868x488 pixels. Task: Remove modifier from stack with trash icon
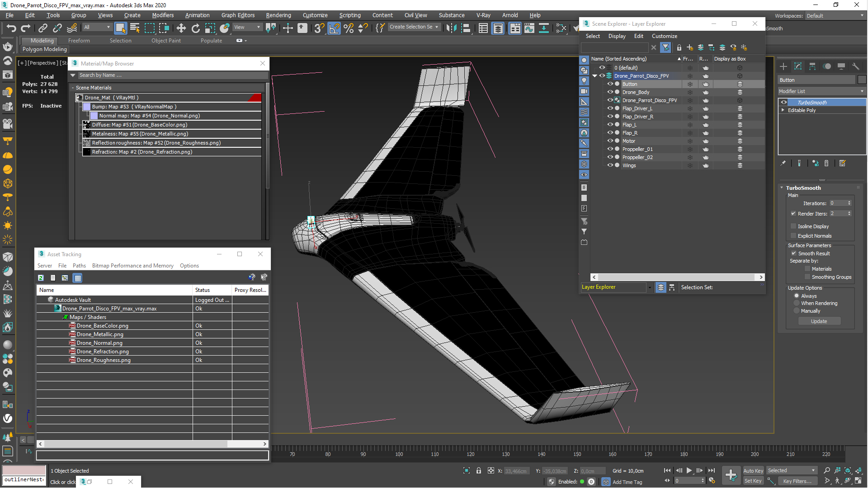coord(826,164)
